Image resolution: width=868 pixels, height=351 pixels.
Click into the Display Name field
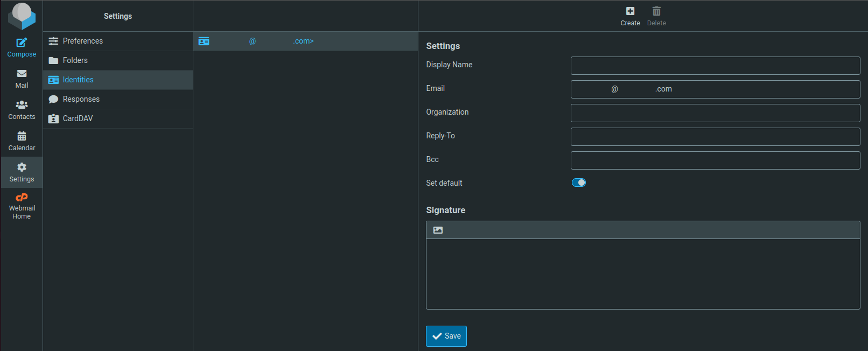[715, 66]
